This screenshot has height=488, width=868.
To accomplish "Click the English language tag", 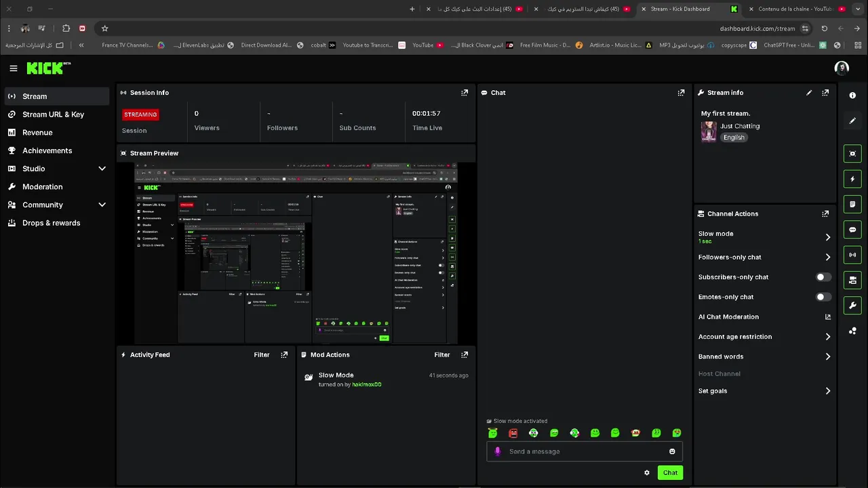I will pos(734,138).
